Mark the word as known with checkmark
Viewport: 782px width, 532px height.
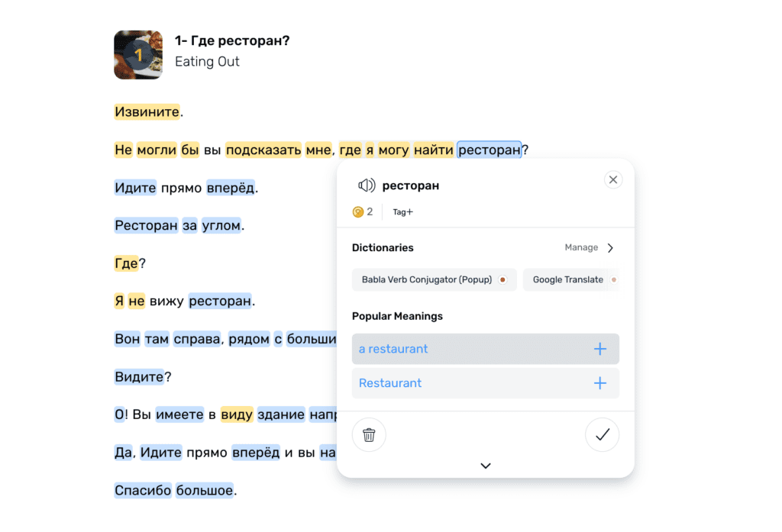[602, 435]
